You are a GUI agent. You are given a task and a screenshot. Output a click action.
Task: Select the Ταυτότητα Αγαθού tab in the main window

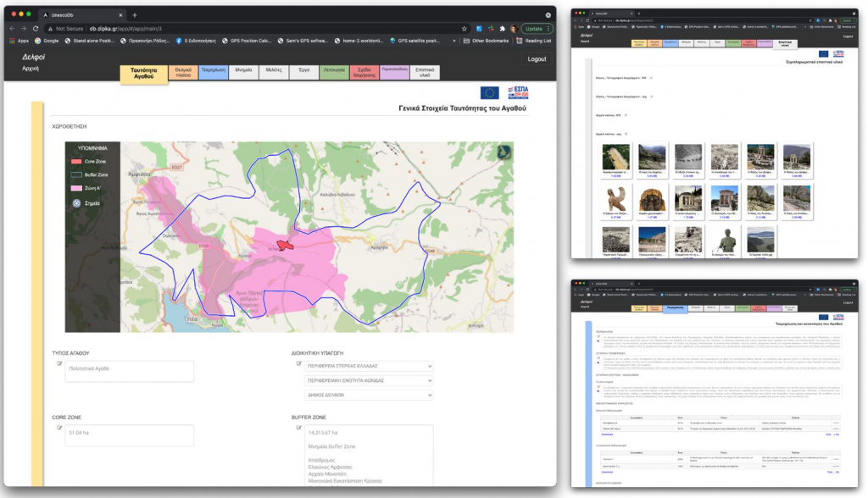[x=144, y=74]
